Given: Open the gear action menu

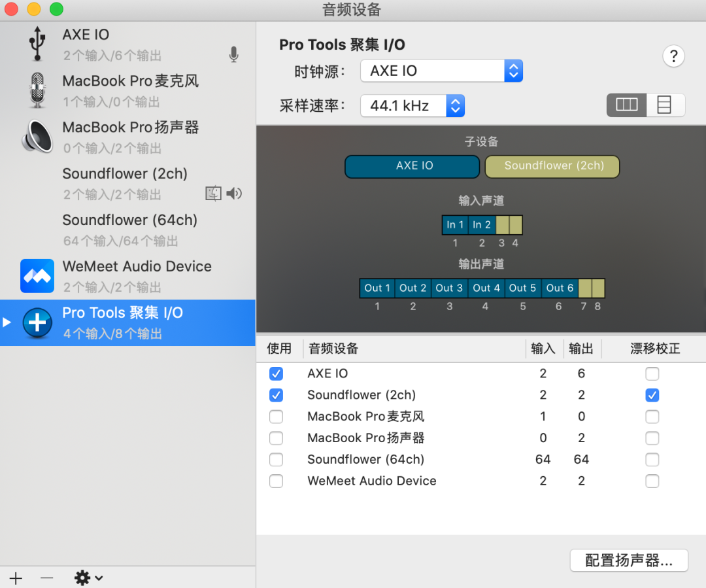Looking at the screenshot, I should tap(88, 578).
